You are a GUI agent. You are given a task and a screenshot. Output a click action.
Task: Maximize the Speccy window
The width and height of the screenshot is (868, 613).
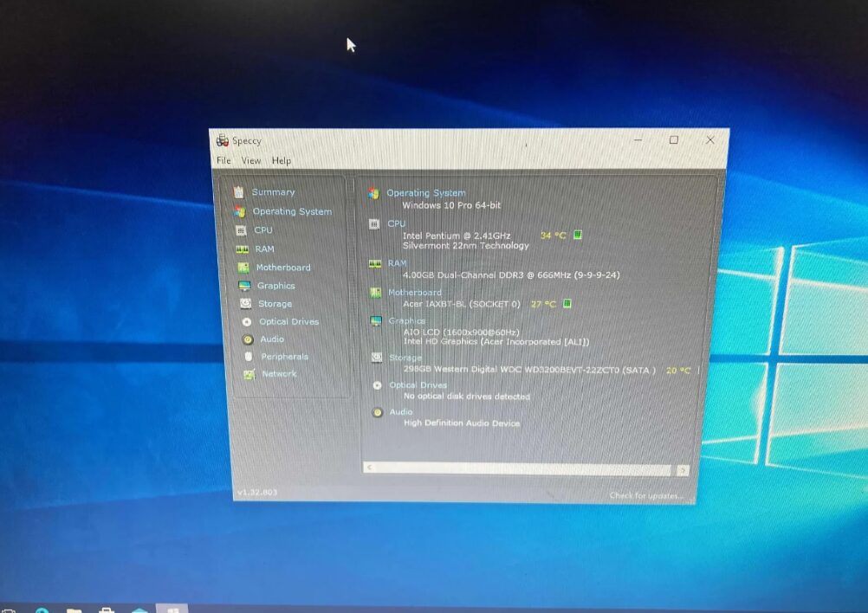tap(674, 140)
